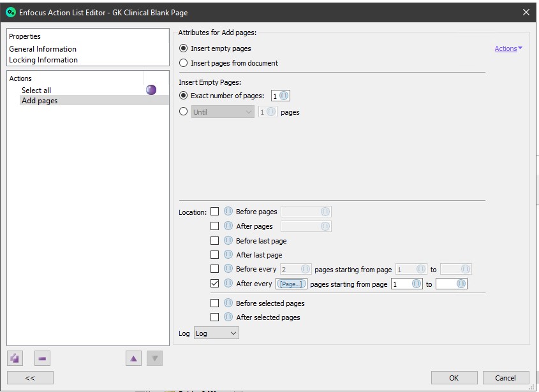
Task: Select the Until radio button
Action: tap(184, 112)
